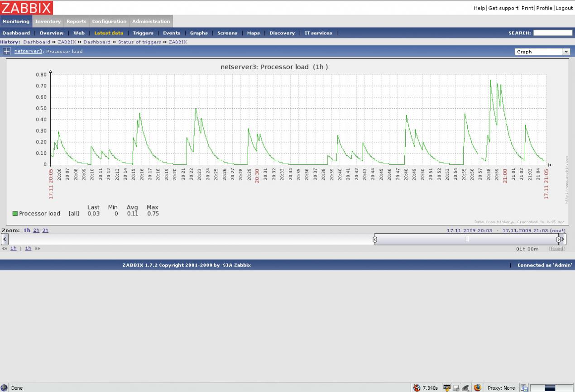Click the Logout link
575x392 pixels.
564,8
